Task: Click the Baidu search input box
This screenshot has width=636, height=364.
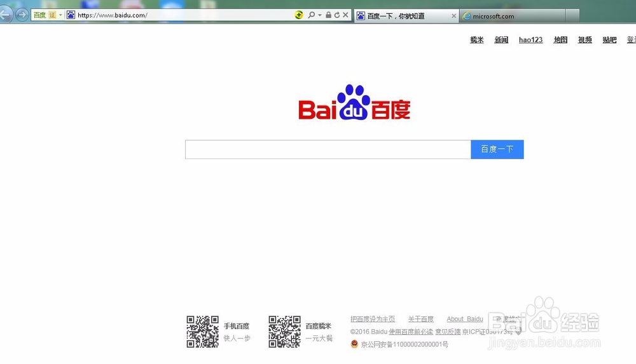Action: pyautogui.click(x=328, y=149)
